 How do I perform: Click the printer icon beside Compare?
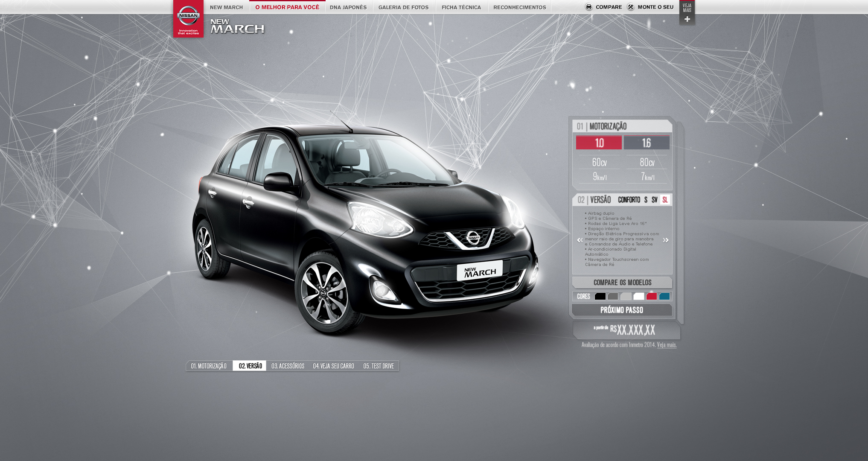[589, 7]
